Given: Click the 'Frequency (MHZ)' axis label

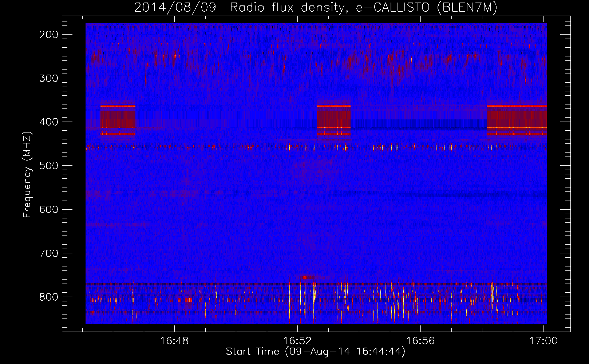Looking at the screenshot, I should [27, 175].
